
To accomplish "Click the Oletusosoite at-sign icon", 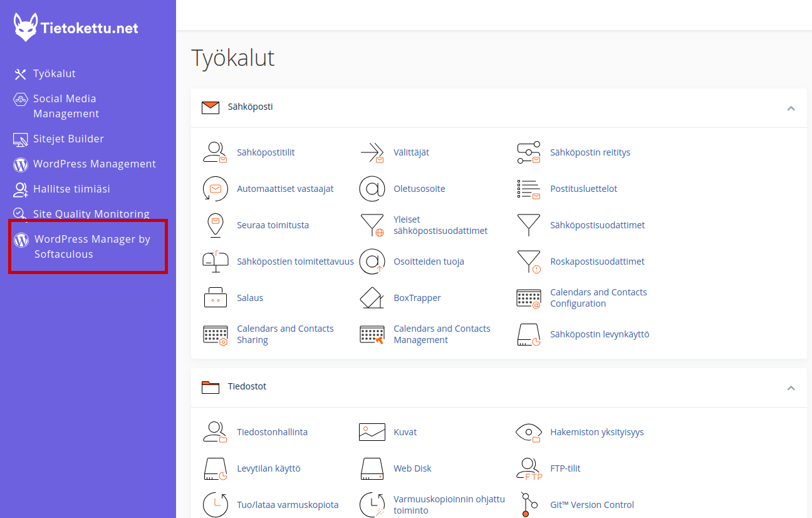I will (x=372, y=189).
